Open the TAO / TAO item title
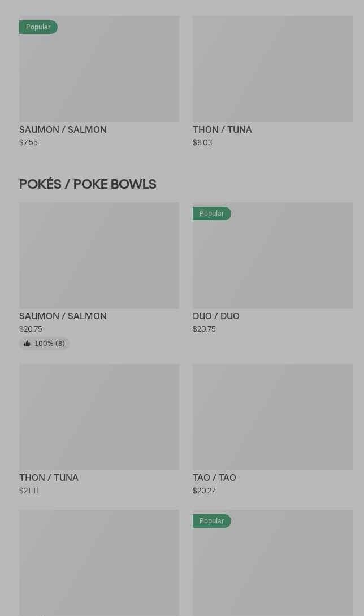The image size is (364, 616). click(x=214, y=478)
